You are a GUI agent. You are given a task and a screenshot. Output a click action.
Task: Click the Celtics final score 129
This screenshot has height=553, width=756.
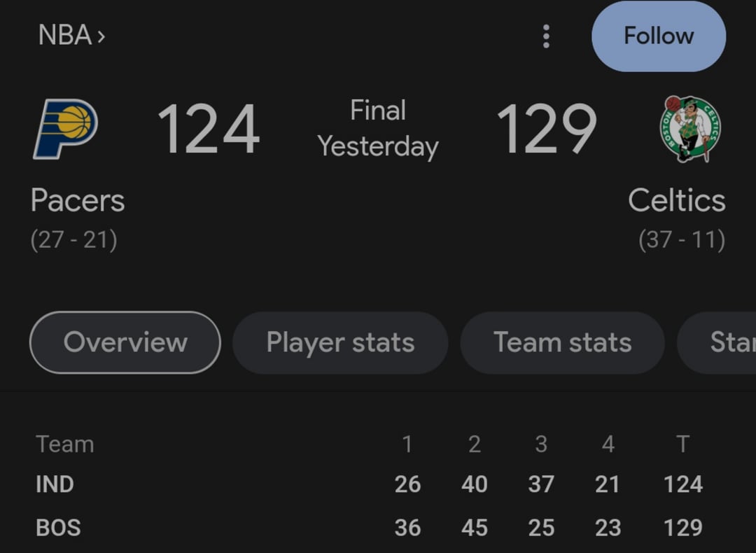[547, 129]
